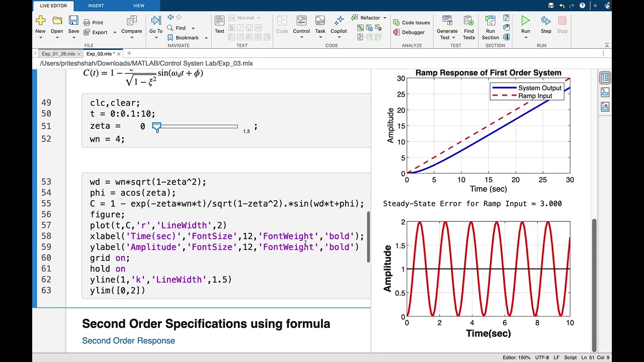Click the Ramp Response plot
Screen dimensions: 644x362
click(488, 126)
